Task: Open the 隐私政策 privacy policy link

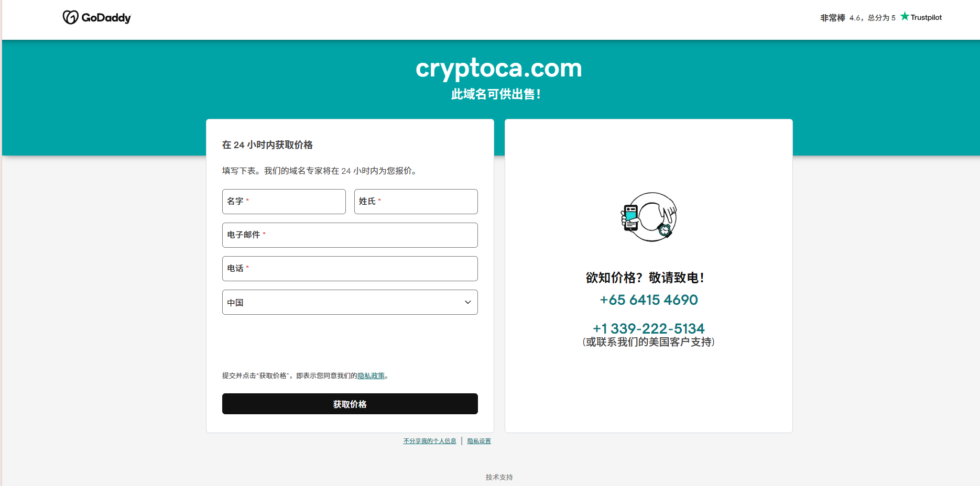Action: [371, 375]
